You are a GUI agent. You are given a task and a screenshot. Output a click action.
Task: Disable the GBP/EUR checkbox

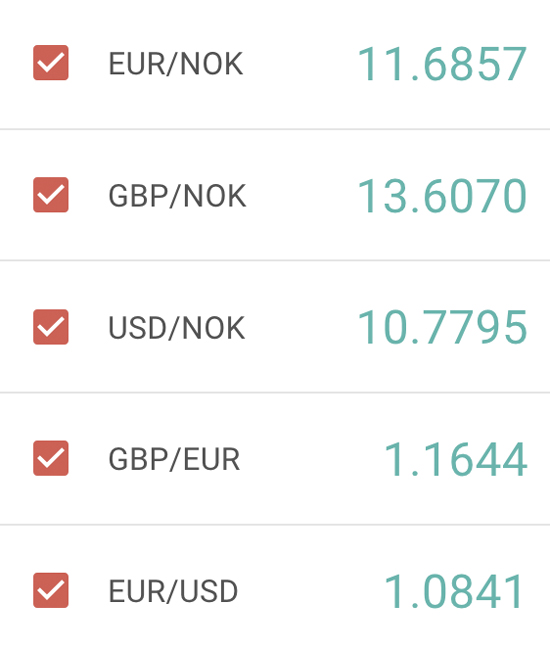point(51,458)
